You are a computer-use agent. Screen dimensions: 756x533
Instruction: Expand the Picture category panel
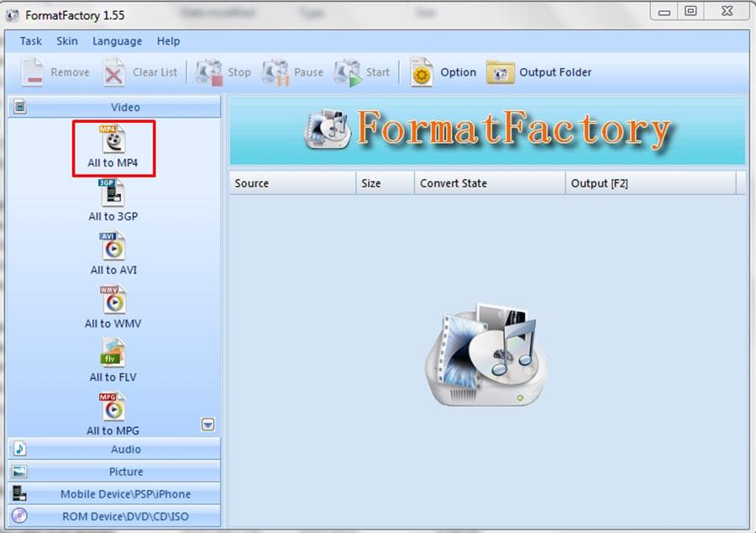[114, 472]
